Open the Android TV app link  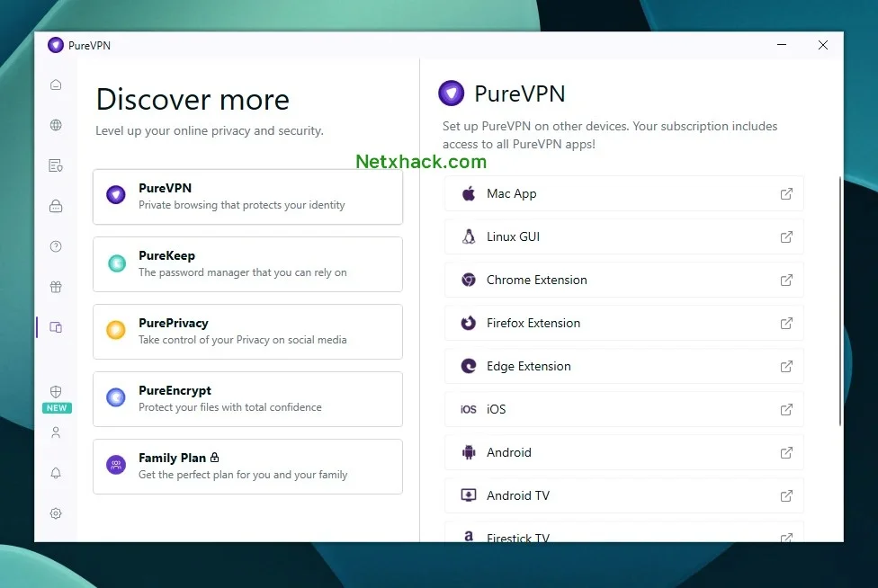624,495
